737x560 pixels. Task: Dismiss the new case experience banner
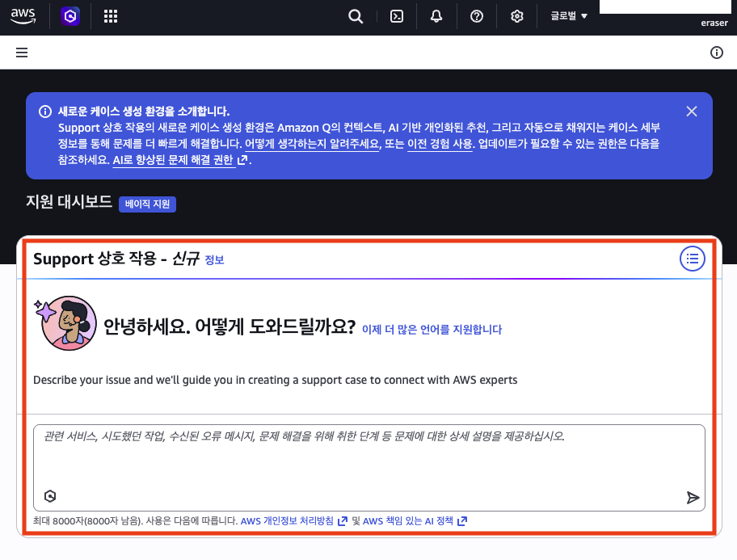click(x=692, y=112)
